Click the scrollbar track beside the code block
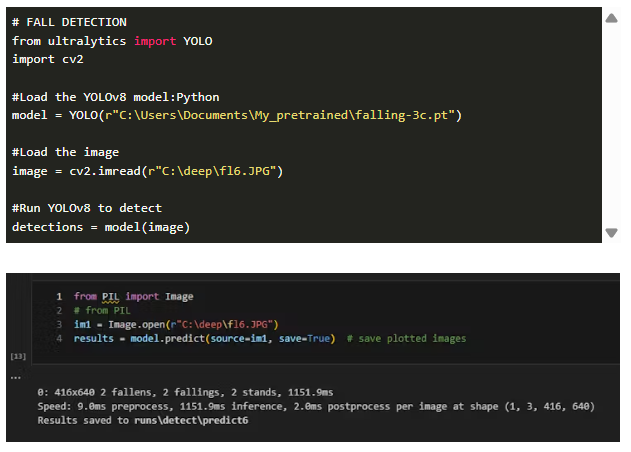The height and width of the screenshot is (452, 631). [612, 125]
